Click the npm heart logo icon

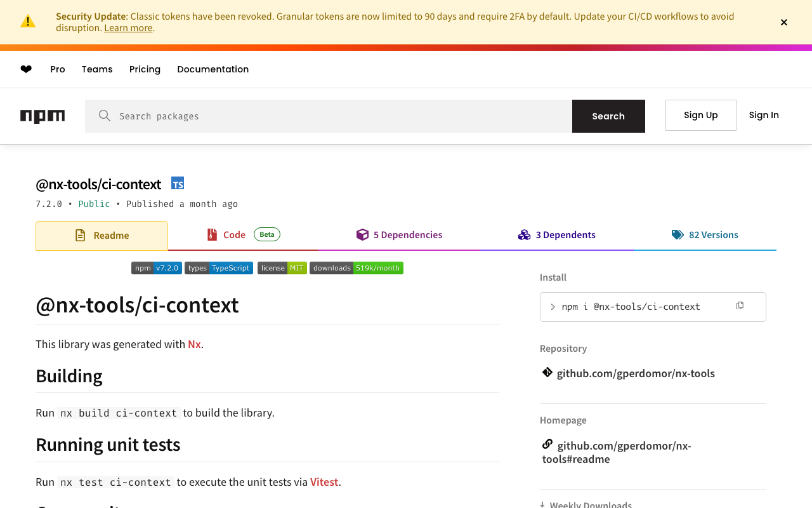(26, 69)
